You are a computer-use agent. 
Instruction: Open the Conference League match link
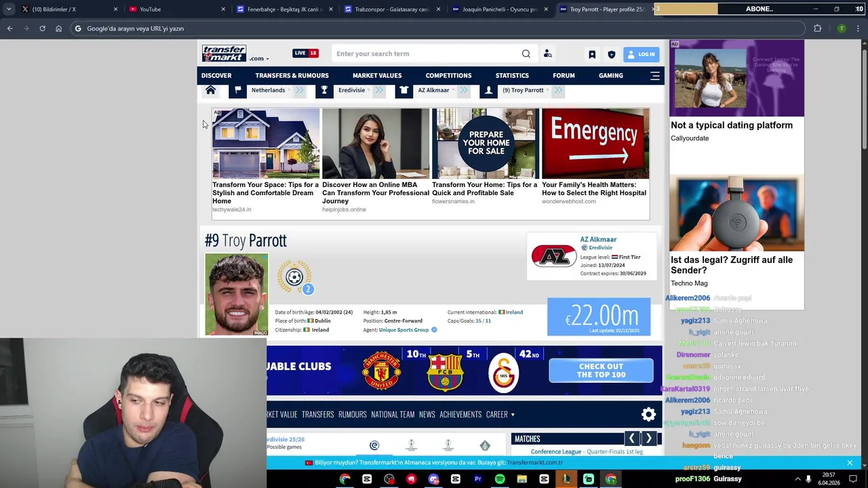(587, 451)
